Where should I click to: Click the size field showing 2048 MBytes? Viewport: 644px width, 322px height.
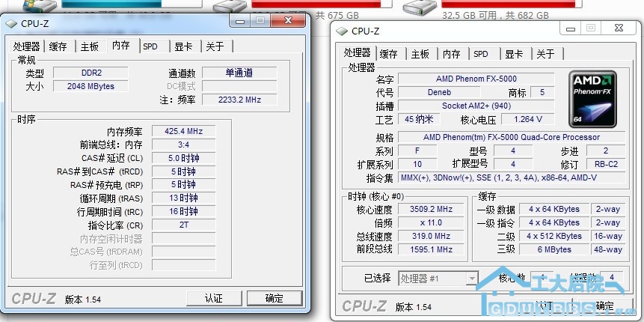coord(91,86)
